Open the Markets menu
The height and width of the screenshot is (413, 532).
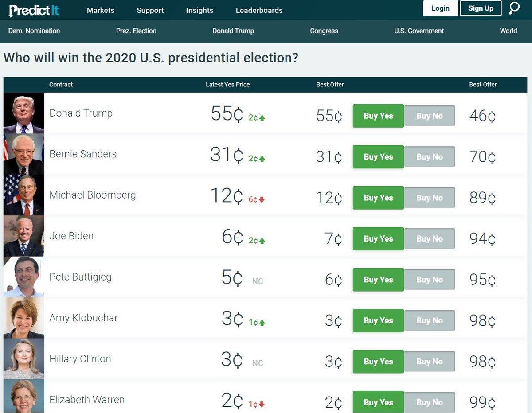pos(101,10)
